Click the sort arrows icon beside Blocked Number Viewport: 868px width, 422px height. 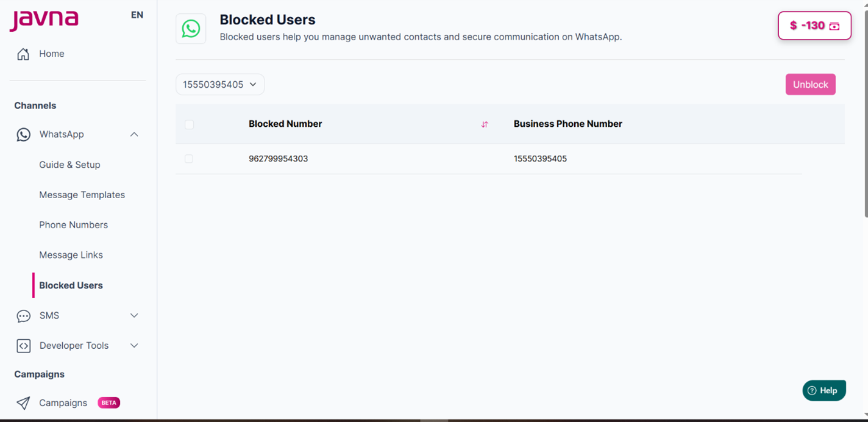click(x=485, y=124)
